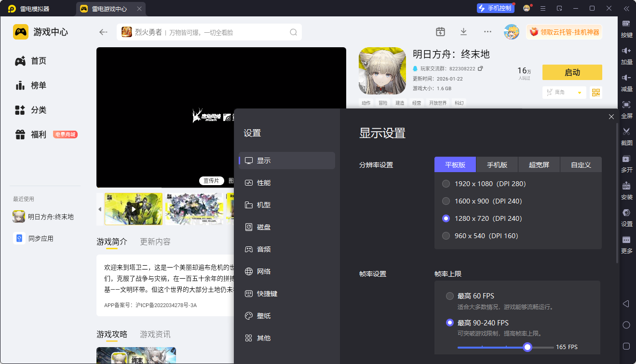
Task: Click the three-dot more options menu in header
Action: pyautogui.click(x=487, y=32)
